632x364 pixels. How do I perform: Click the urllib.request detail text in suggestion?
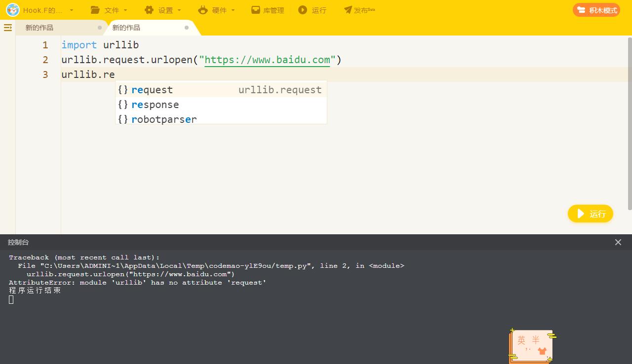[x=280, y=90]
